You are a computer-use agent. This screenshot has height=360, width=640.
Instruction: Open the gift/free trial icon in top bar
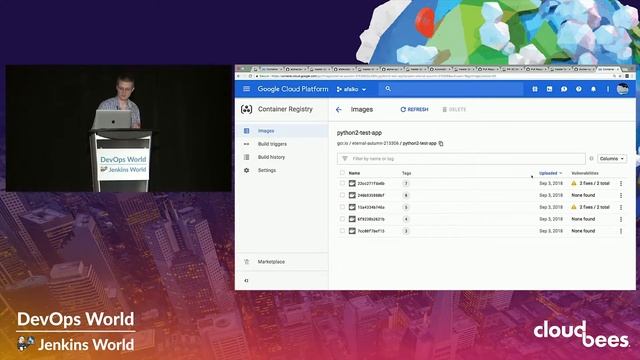tap(535, 89)
